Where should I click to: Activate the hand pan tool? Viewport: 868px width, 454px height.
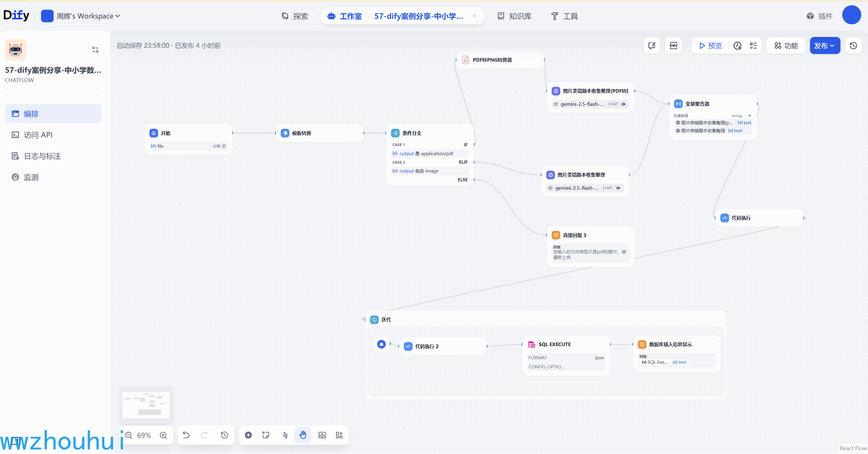click(x=303, y=435)
